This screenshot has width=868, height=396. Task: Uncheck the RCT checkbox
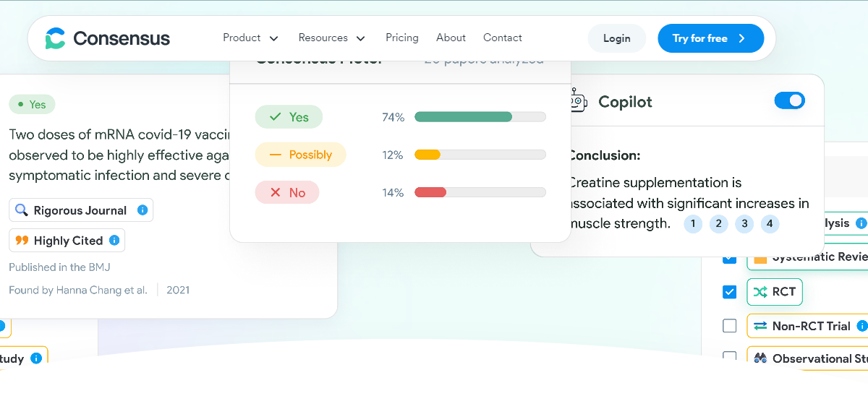729,292
